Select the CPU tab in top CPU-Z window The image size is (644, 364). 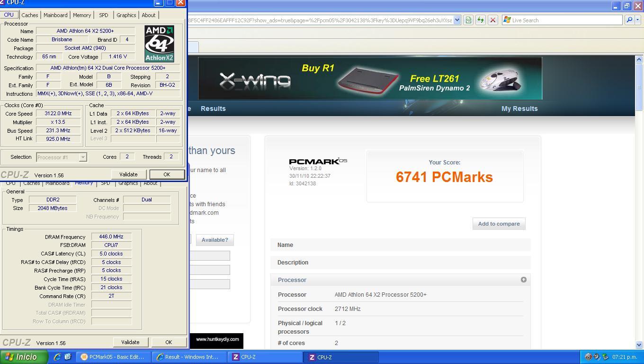pos(9,15)
